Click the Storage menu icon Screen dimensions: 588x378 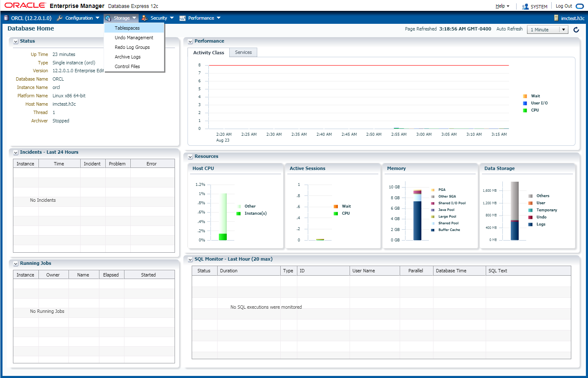pyautogui.click(x=108, y=18)
